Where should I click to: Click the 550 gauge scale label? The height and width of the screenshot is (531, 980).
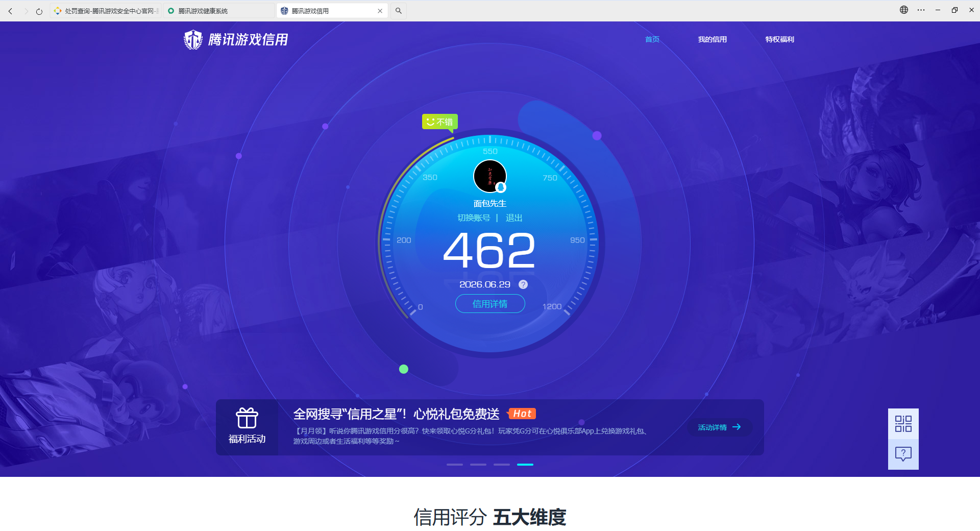pos(490,151)
